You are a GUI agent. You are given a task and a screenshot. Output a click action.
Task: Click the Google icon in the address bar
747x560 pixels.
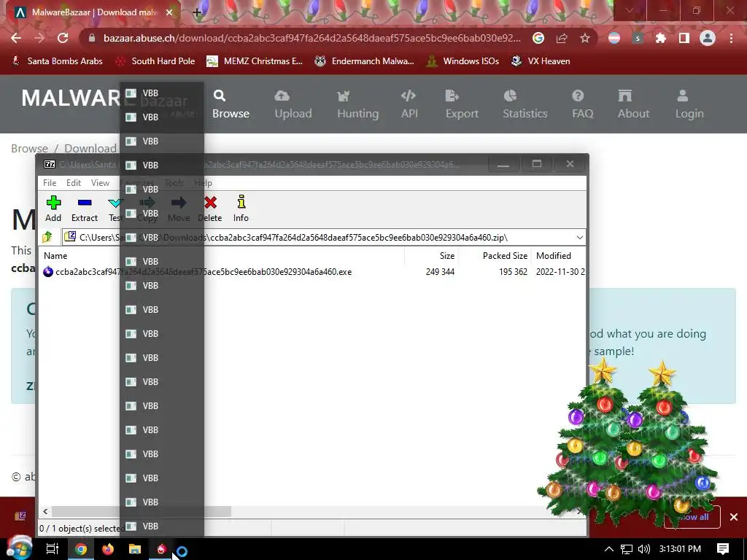tap(538, 38)
